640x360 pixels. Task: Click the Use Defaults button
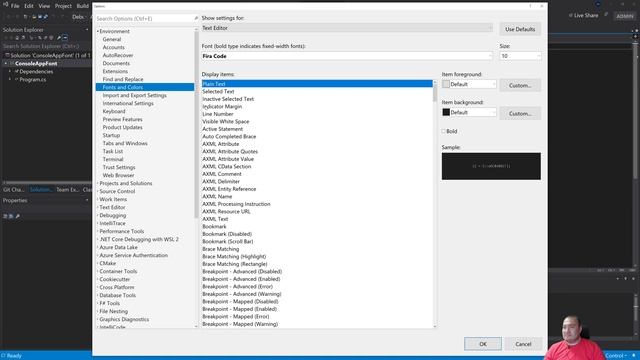point(520,29)
